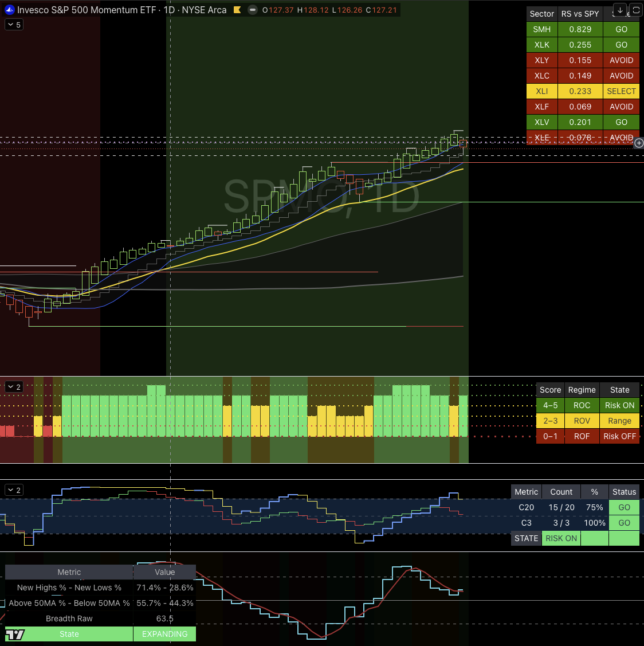
Task: Select the XLF sector cell
Action: click(x=541, y=107)
